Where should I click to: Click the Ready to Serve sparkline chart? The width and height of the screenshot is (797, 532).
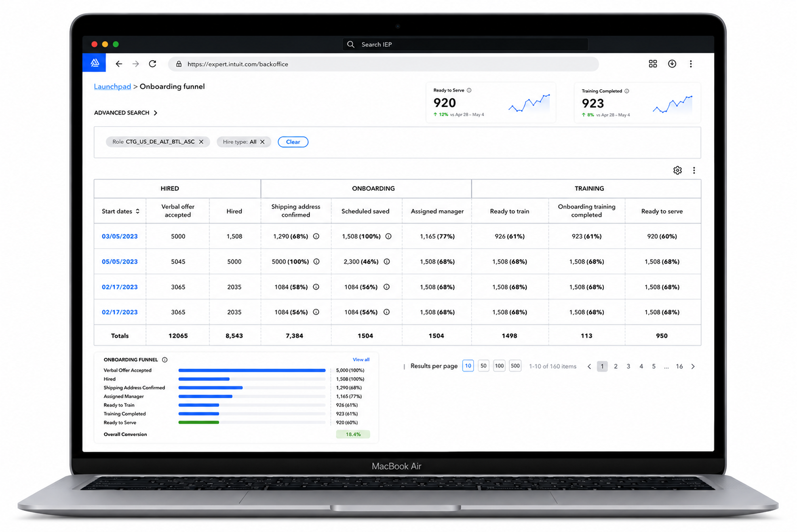tap(529, 103)
